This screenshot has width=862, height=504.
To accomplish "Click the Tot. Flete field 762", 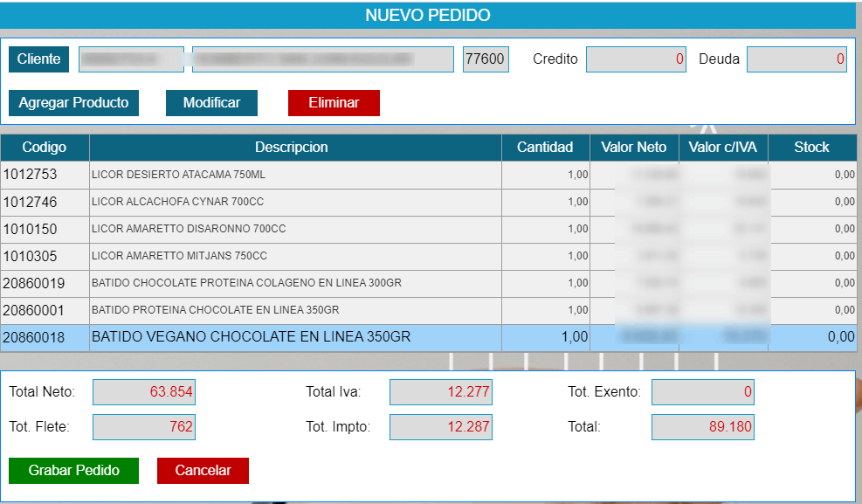I will click(144, 427).
